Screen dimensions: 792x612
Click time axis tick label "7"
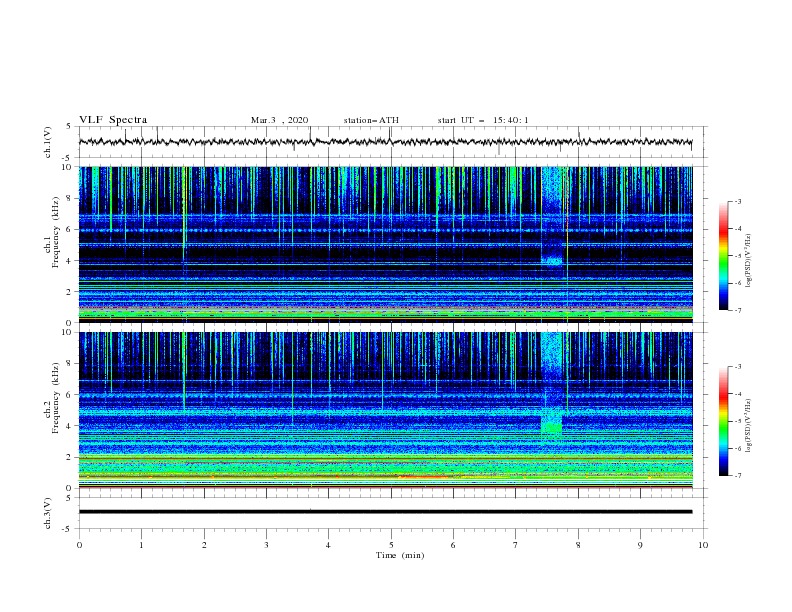(516, 545)
